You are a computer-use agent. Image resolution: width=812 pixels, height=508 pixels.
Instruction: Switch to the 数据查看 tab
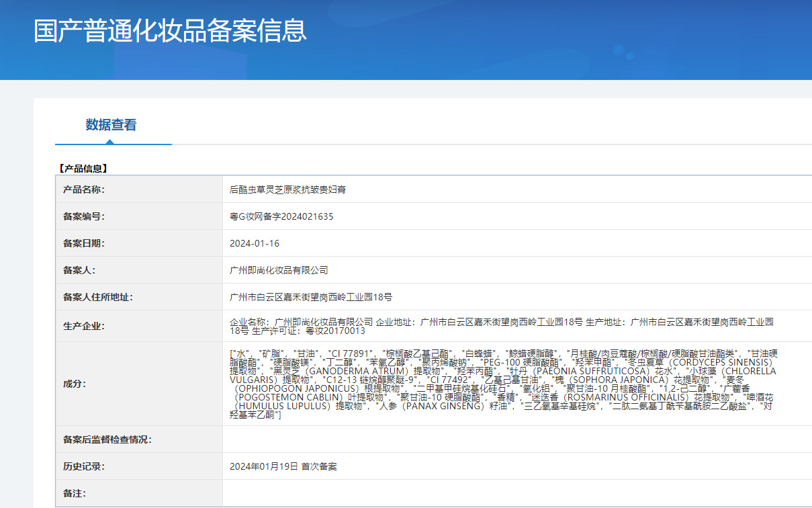point(111,125)
